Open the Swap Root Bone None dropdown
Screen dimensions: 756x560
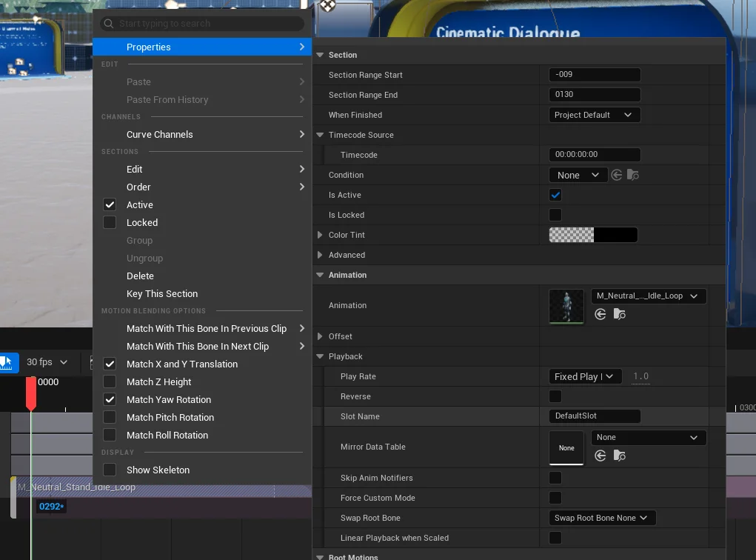(x=602, y=518)
